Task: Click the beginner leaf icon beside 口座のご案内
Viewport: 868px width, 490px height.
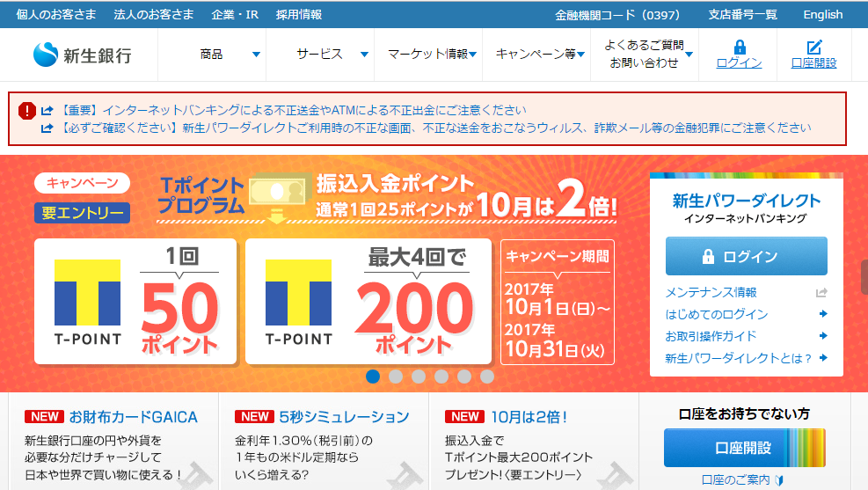Action: coord(779,480)
